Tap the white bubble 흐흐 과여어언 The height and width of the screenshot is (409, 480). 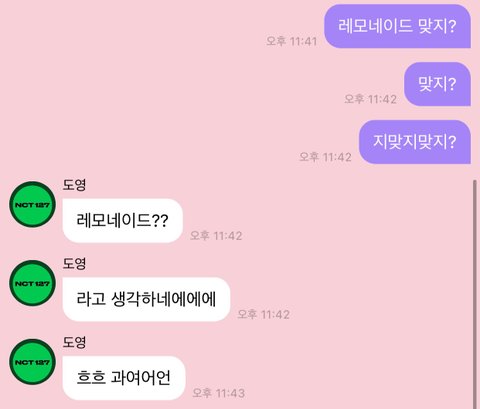tap(124, 378)
